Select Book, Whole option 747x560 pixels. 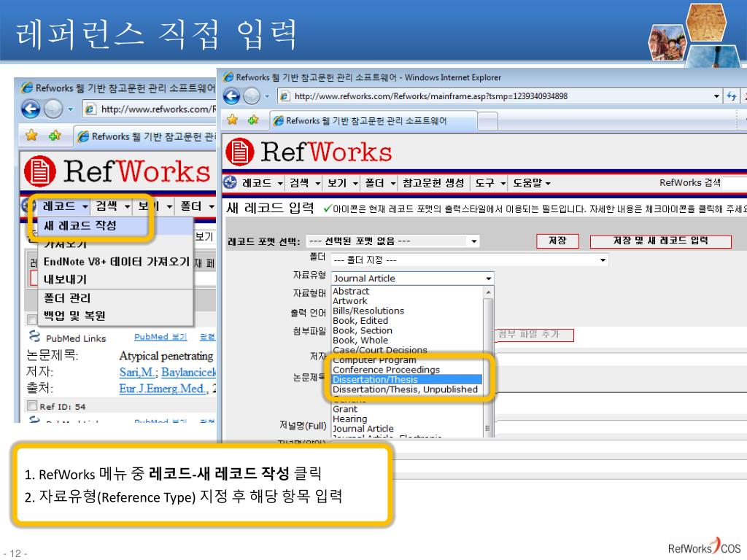tap(407, 340)
